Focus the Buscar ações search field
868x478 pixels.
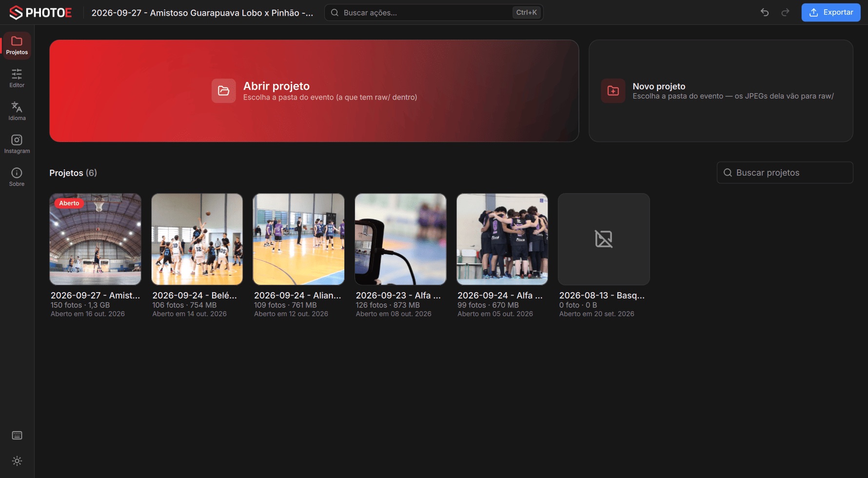(434, 13)
